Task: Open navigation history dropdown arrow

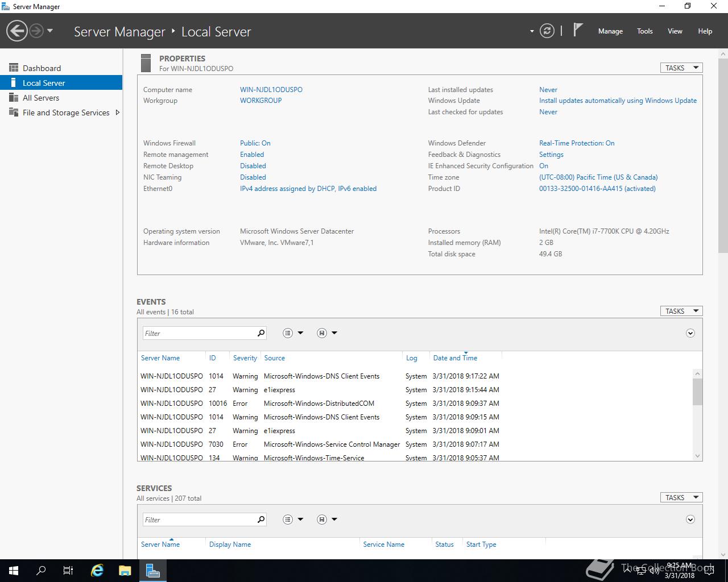Action: (x=50, y=31)
